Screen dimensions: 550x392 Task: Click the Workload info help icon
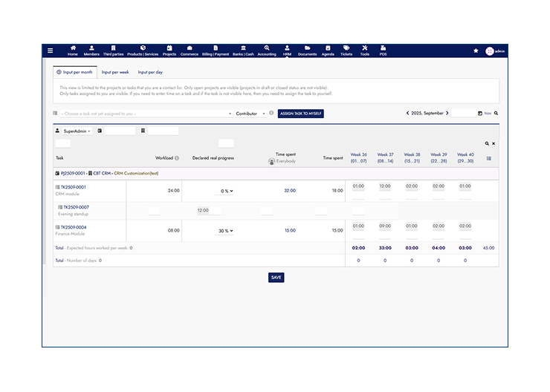click(176, 158)
